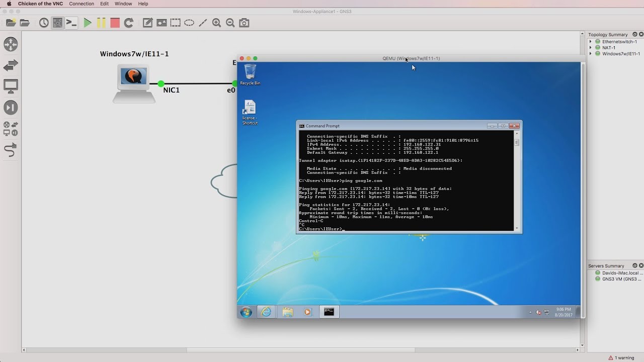Select the license Shortcut desktop icon
This screenshot has width=644, height=362.
(x=250, y=113)
